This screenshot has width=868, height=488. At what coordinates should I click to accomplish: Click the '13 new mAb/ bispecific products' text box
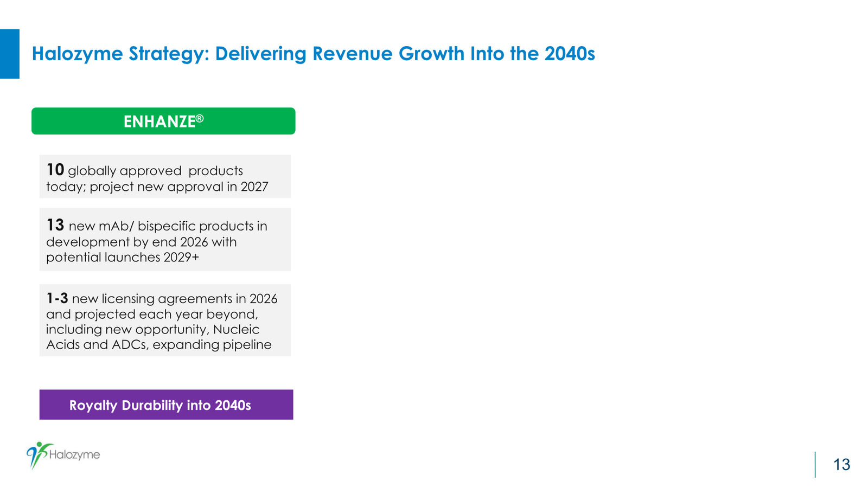(165, 239)
